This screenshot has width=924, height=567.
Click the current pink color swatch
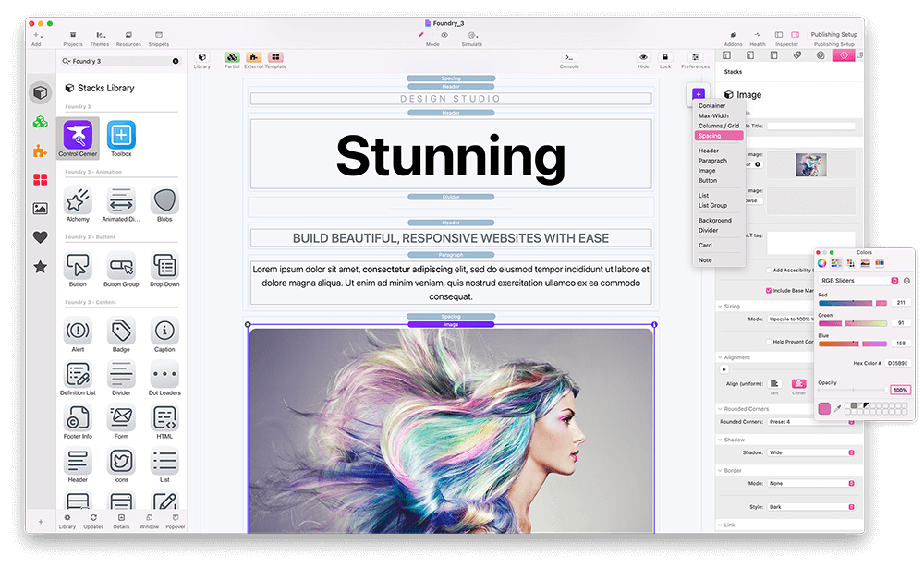coord(824,408)
